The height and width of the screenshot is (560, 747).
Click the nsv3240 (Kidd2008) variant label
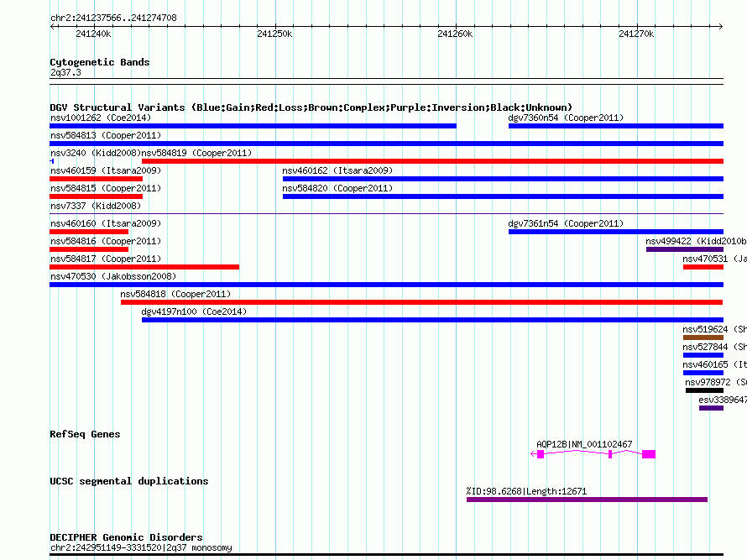click(96, 153)
